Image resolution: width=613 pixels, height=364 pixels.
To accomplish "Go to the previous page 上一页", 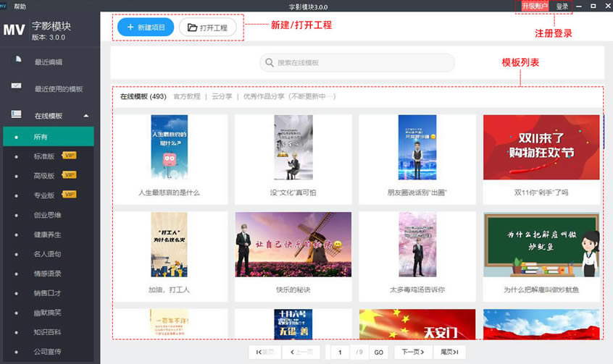I will [x=302, y=352].
